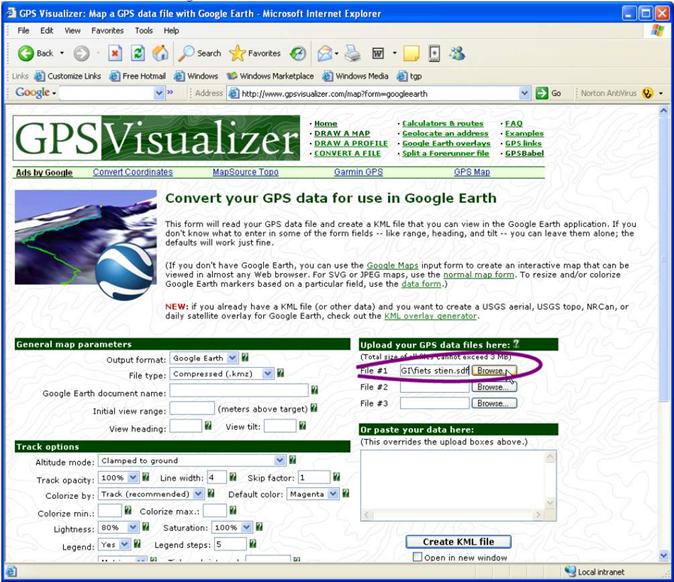674x582 pixels.
Task: Click Browse button for File #2
Action: click(494, 387)
